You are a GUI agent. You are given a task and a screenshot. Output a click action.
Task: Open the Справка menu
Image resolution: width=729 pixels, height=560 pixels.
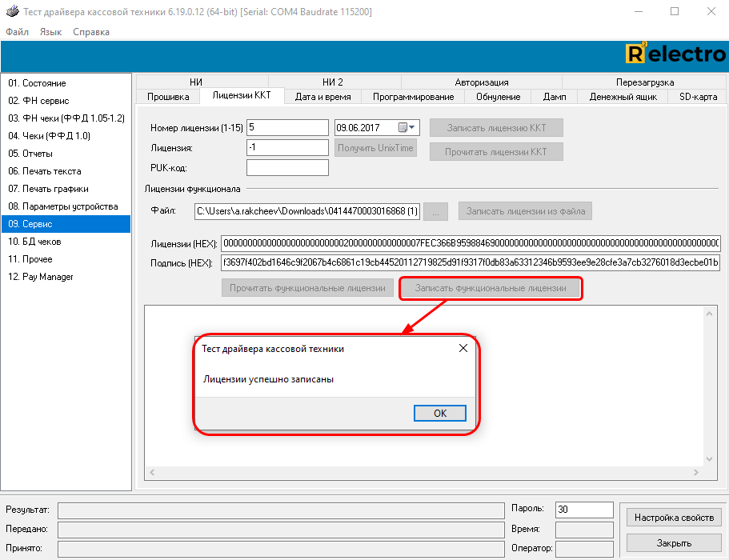[91, 32]
